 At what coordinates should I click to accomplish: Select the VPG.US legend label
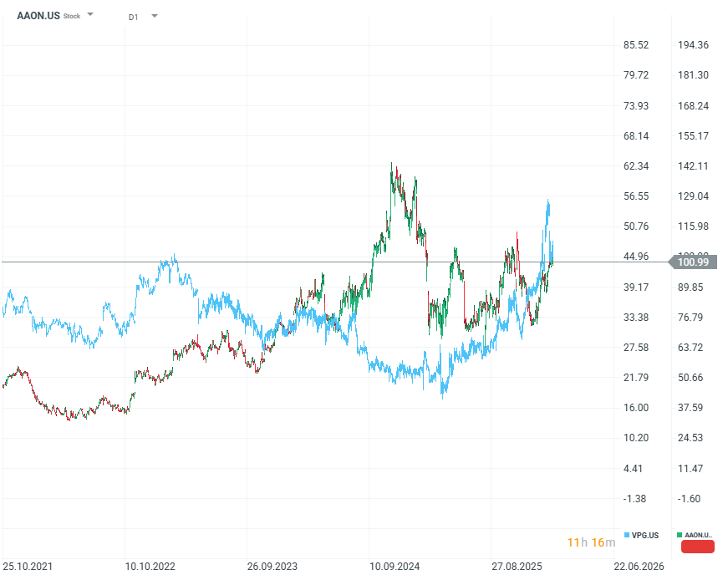[x=645, y=535]
